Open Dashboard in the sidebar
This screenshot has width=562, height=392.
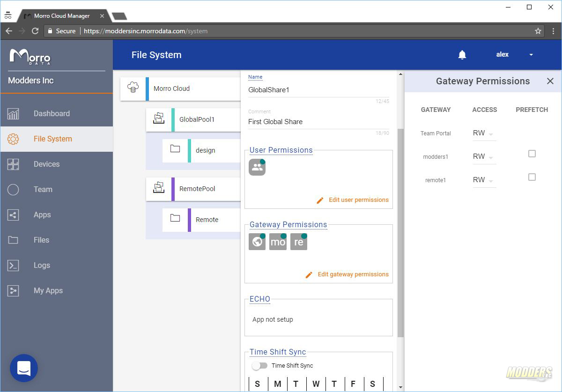coord(57,114)
